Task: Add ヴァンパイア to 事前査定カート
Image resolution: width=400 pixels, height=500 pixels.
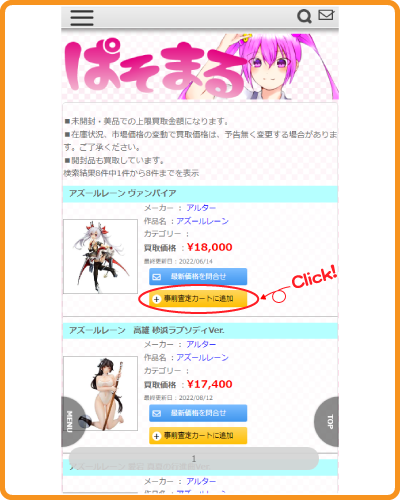Action: coord(198,299)
